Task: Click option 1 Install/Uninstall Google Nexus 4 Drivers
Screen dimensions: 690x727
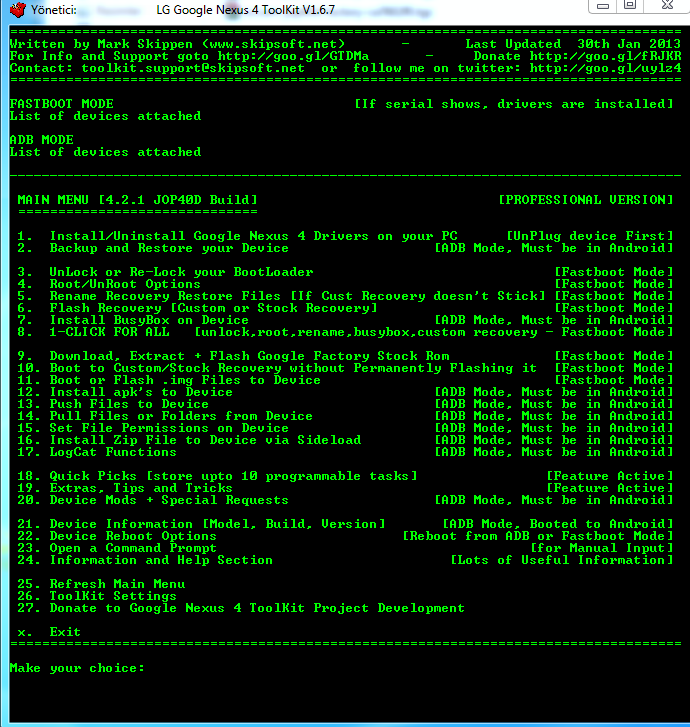Action: [x=237, y=236]
